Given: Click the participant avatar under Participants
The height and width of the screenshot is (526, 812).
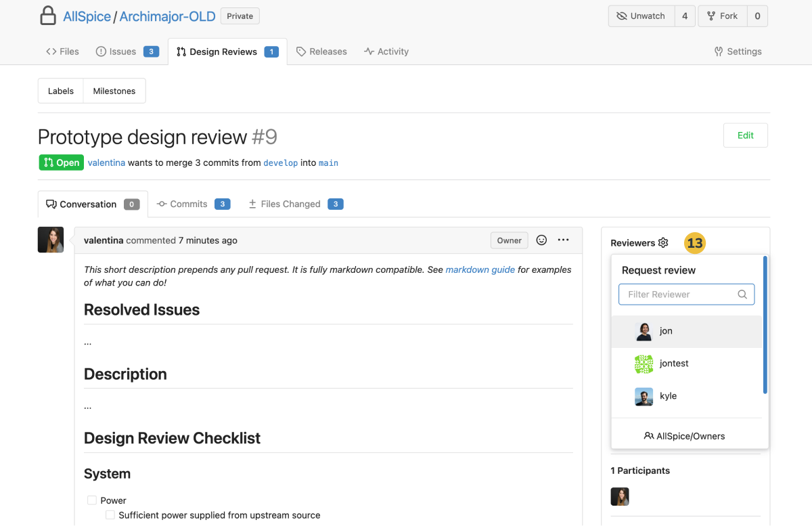Looking at the screenshot, I should pos(620,496).
